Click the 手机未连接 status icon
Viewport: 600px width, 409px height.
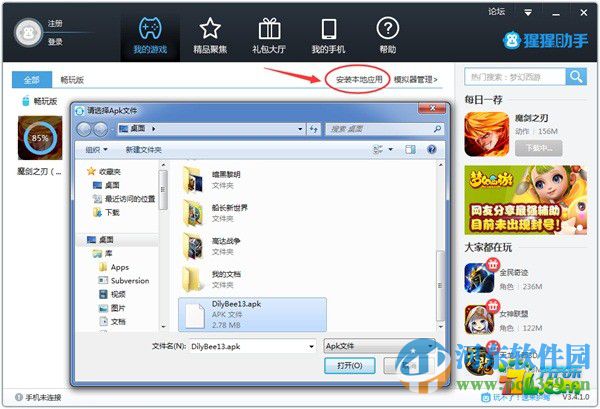tap(18, 398)
